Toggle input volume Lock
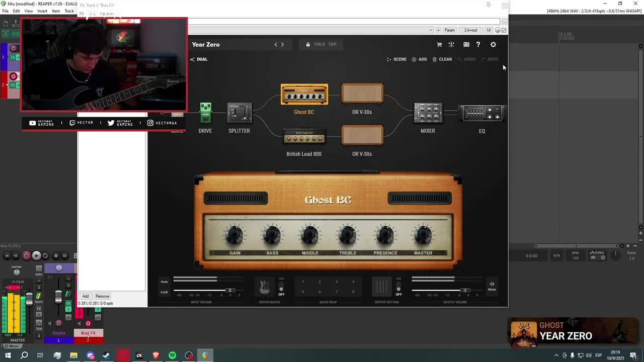Screen dimensions: 644x362 click(164, 292)
